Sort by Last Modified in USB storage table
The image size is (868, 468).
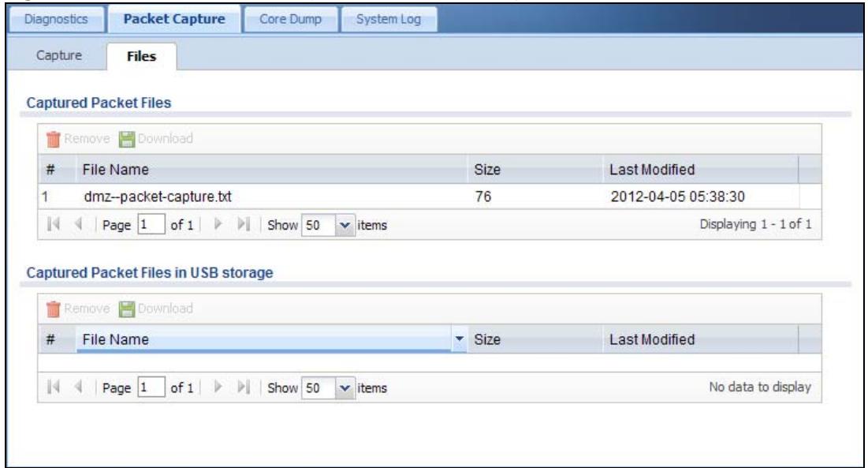[x=701, y=339]
